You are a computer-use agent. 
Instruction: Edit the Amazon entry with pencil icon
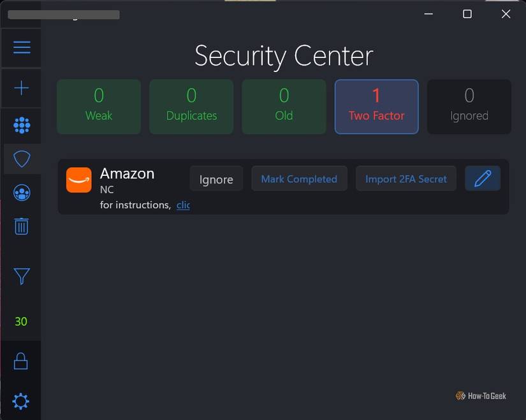(483, 178)
